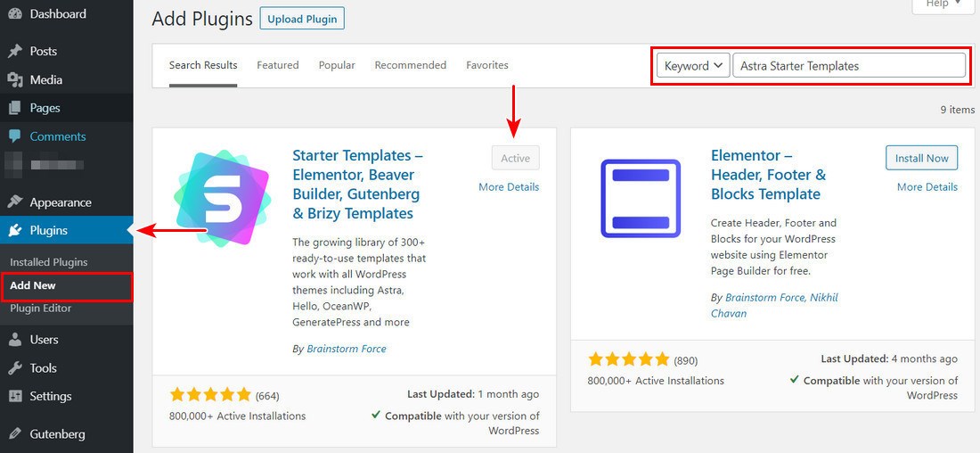The image size is (980, 453).
Task: Switch to the Featured tab
Action: point(277,65)
